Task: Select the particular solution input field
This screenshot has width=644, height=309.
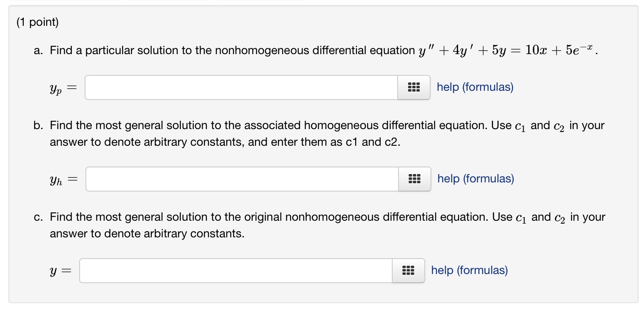Action: coord(242,87)
